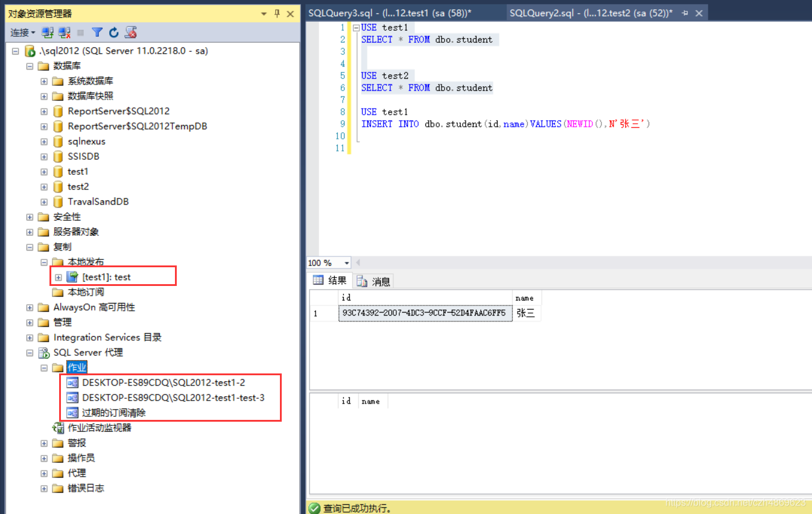This screenshot has width=812, height=514.
Task: Click the refresh icon in Object Explorer
Action: (x=114, y=33)
